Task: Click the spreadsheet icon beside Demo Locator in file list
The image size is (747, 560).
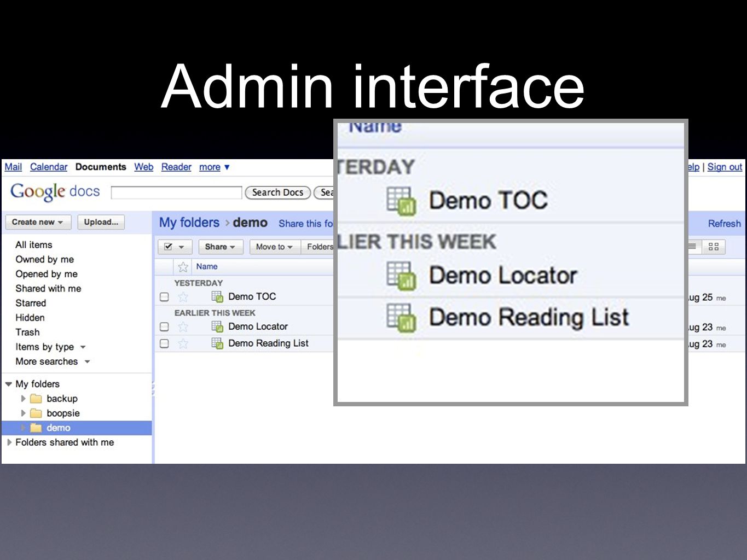Action: (x=217, y=326)
